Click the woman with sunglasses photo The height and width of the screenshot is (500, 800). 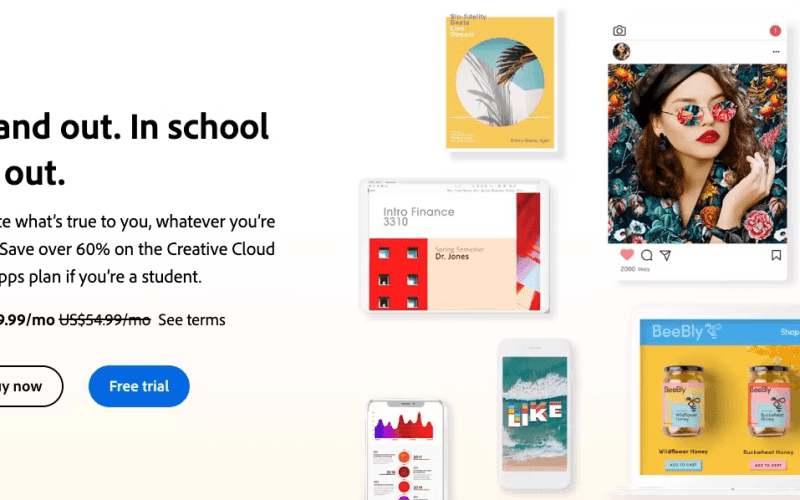697,154
